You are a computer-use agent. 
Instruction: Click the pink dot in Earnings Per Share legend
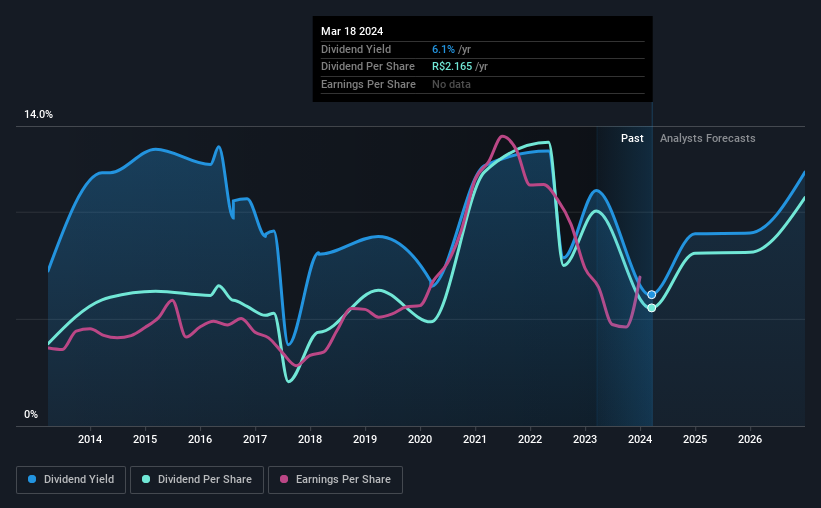click(284, 479)
